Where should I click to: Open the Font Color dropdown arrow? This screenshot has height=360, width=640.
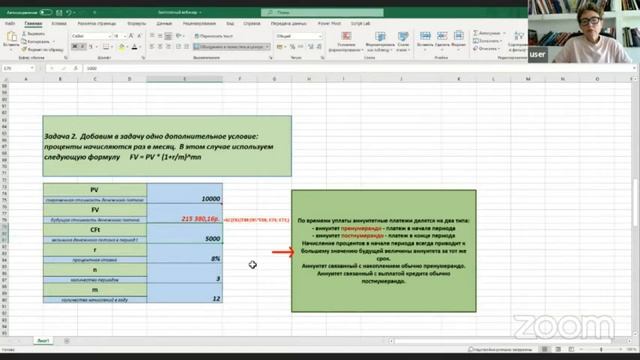pyautogui.click(x=140, y=47)
